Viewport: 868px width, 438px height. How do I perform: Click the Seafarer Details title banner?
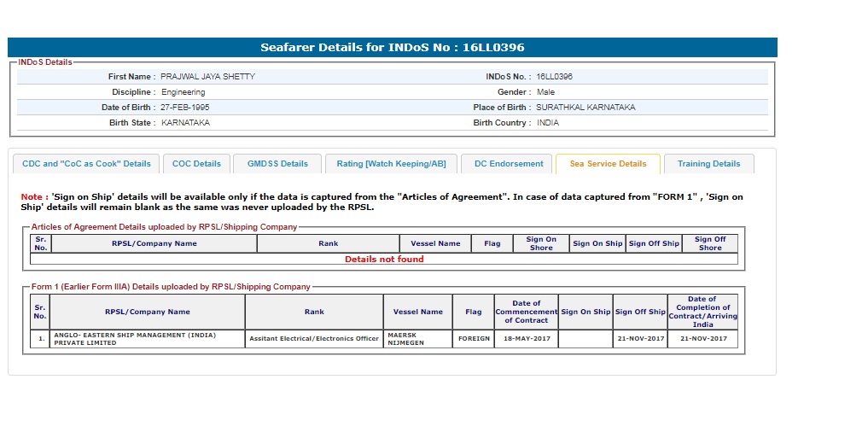point(393,48)
